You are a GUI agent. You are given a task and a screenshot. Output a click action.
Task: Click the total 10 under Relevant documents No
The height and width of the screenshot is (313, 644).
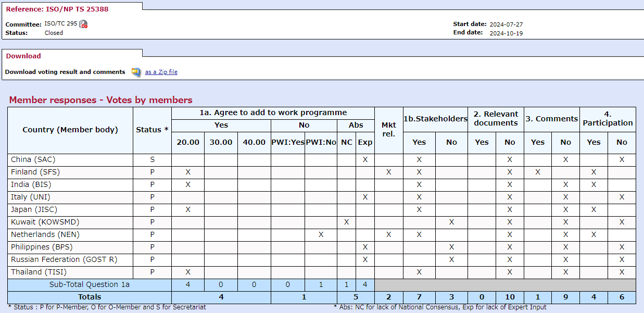(510, 297)
